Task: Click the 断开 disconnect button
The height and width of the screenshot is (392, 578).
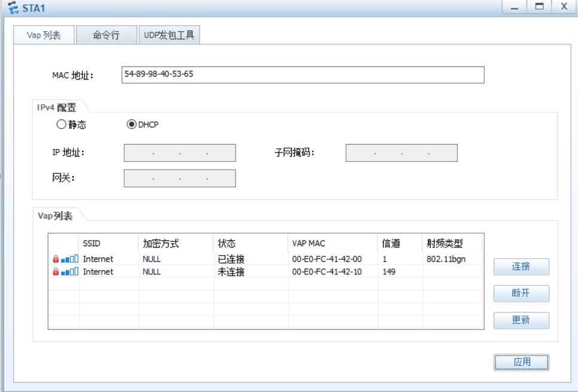Action: (521, 293)
